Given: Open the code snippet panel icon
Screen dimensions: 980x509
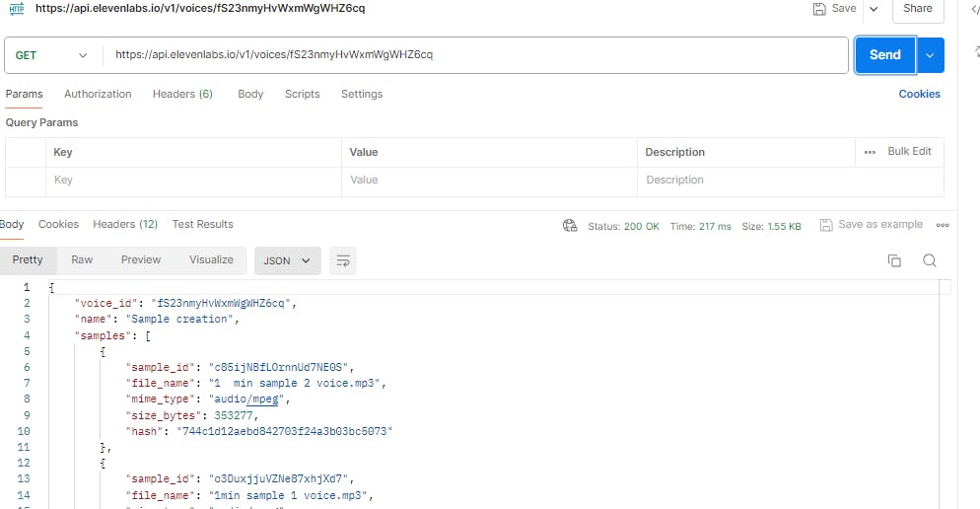Looking at the screenshot, I should point(976,9).
